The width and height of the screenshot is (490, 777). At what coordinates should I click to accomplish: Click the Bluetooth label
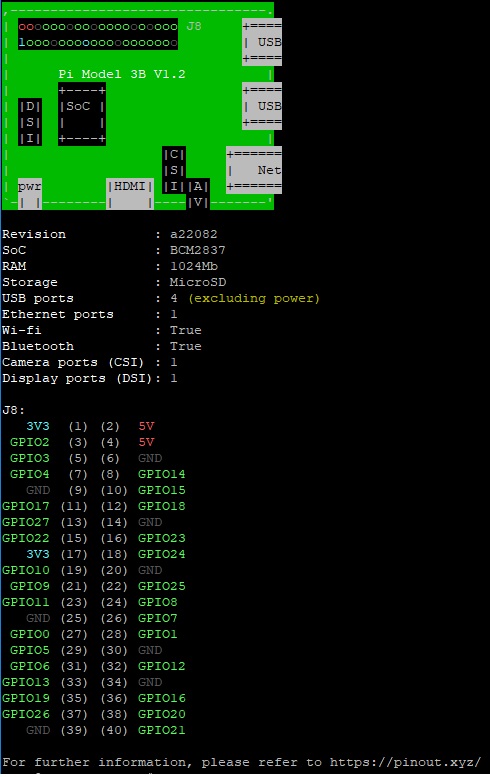click(38, 346)
